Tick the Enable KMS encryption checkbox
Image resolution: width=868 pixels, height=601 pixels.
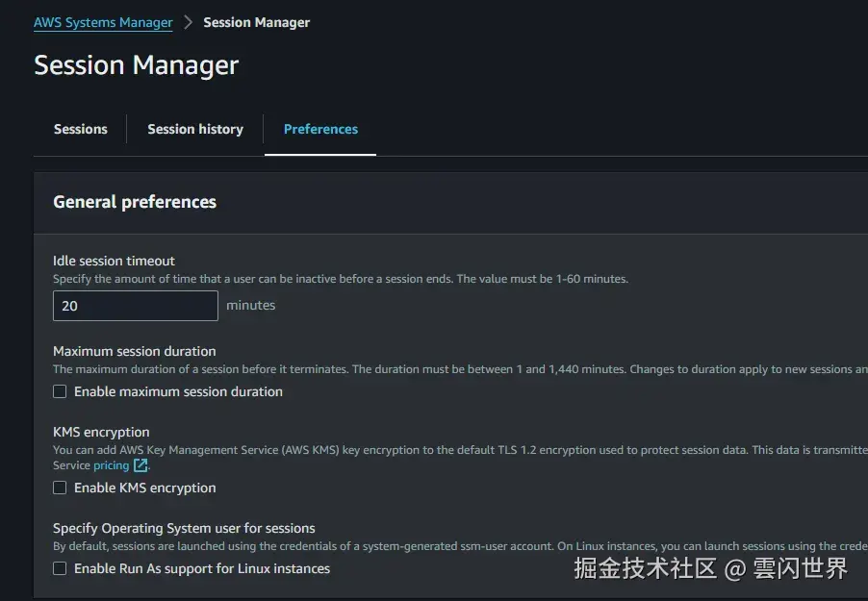60,488
